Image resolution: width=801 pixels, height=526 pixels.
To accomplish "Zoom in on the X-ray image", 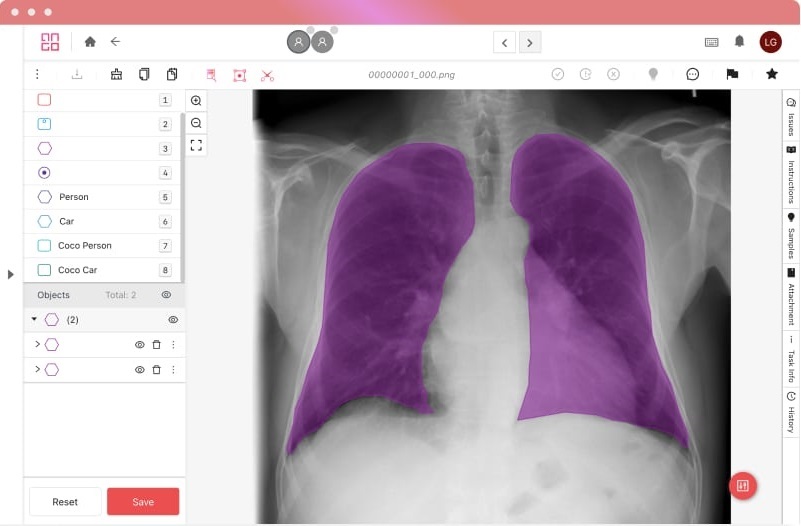I will click(196, 101).
